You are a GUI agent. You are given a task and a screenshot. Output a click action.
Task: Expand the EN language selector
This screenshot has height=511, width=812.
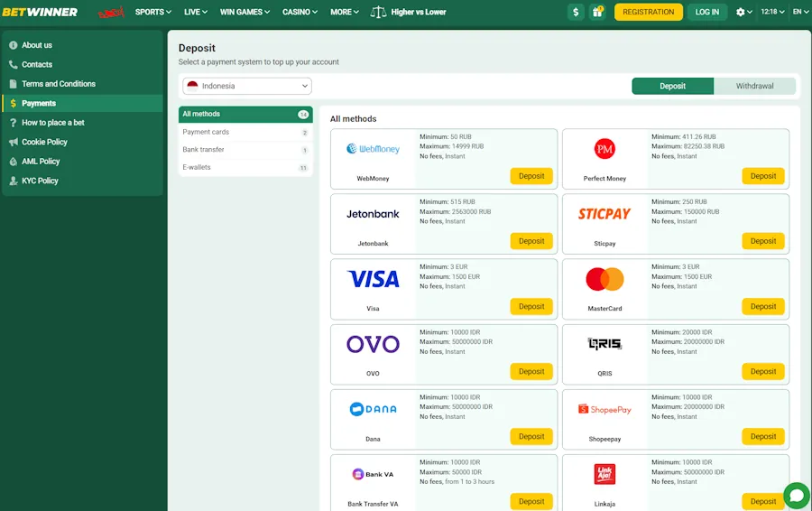click(x=800, y=12)
